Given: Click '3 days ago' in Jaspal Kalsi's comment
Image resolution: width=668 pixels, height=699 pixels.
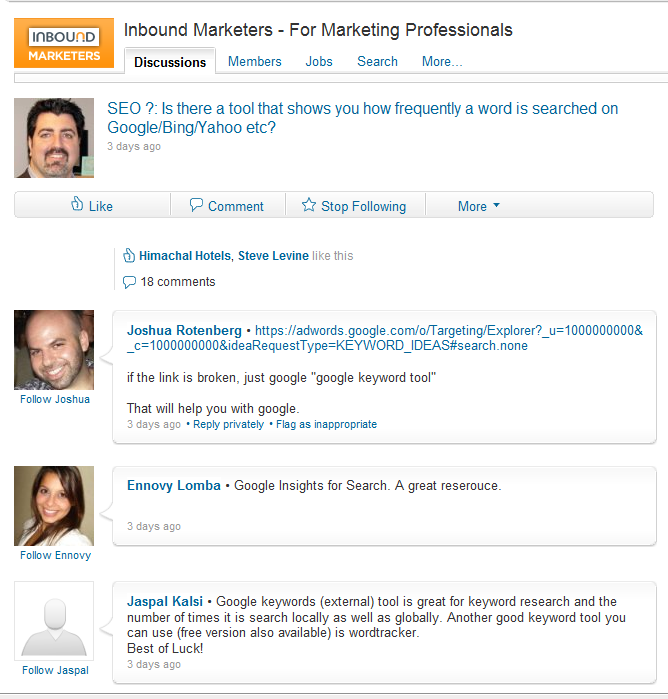Looking at the screenshot, I should [154, 664].
